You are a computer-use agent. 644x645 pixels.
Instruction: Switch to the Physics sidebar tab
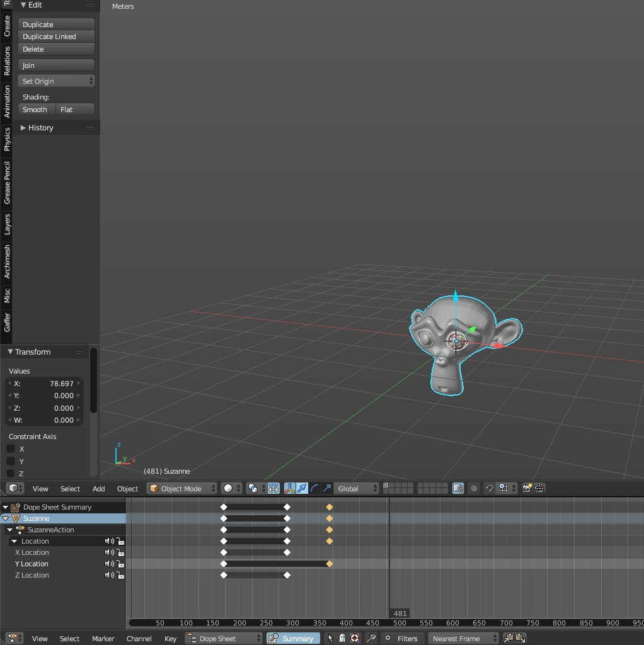(x=7, y=139)
